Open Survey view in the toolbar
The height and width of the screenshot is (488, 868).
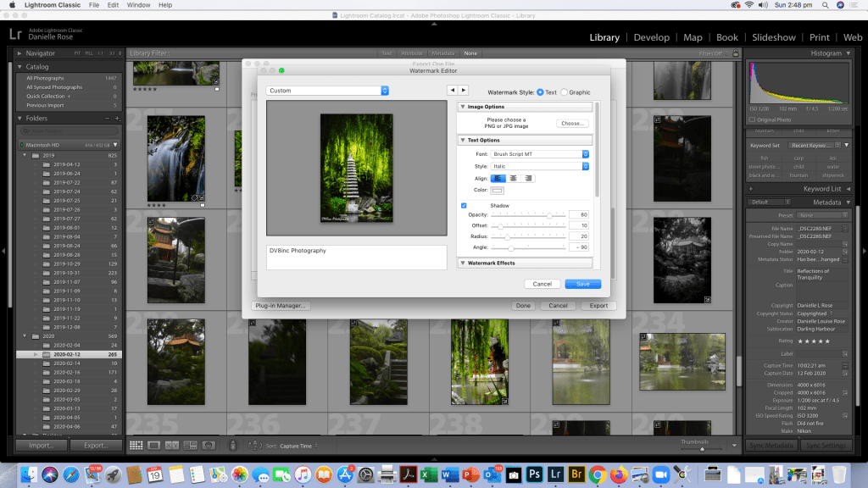pyautogui.click(x=190, y=445)
